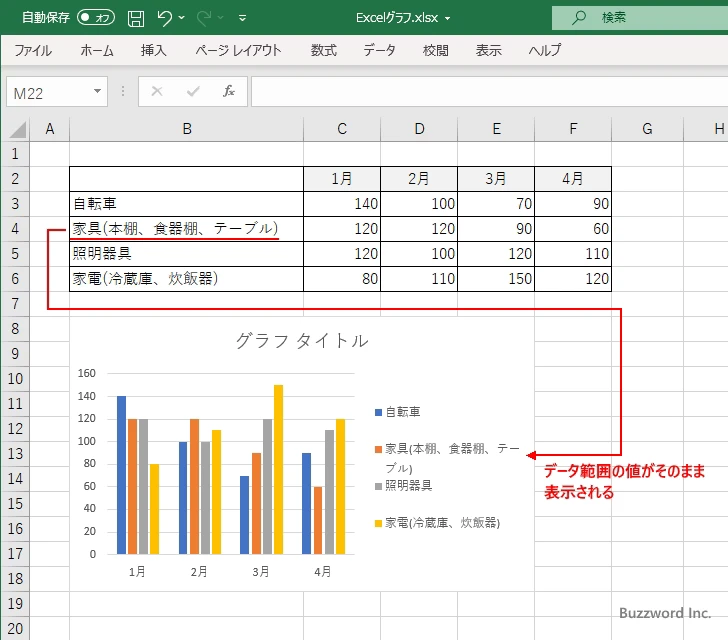This screenshot has width=728, height=640.
Task: Select column G header
Action: (x=648, y=129)
